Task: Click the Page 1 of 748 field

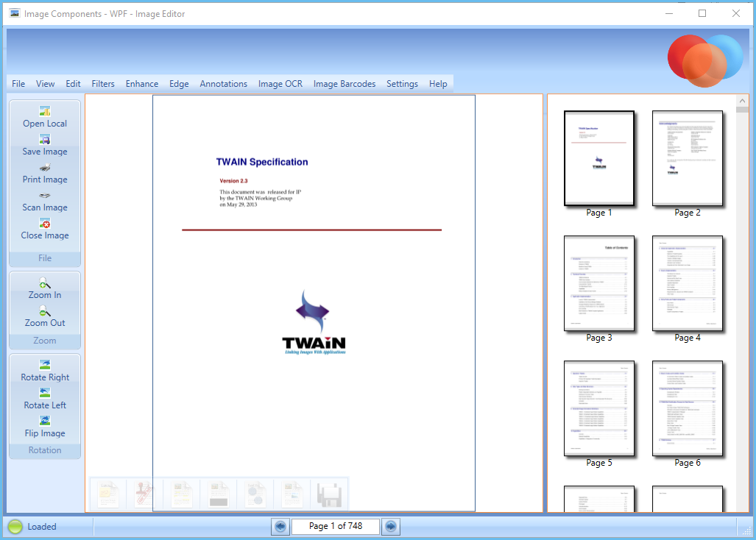Action: tap(336, 527)
